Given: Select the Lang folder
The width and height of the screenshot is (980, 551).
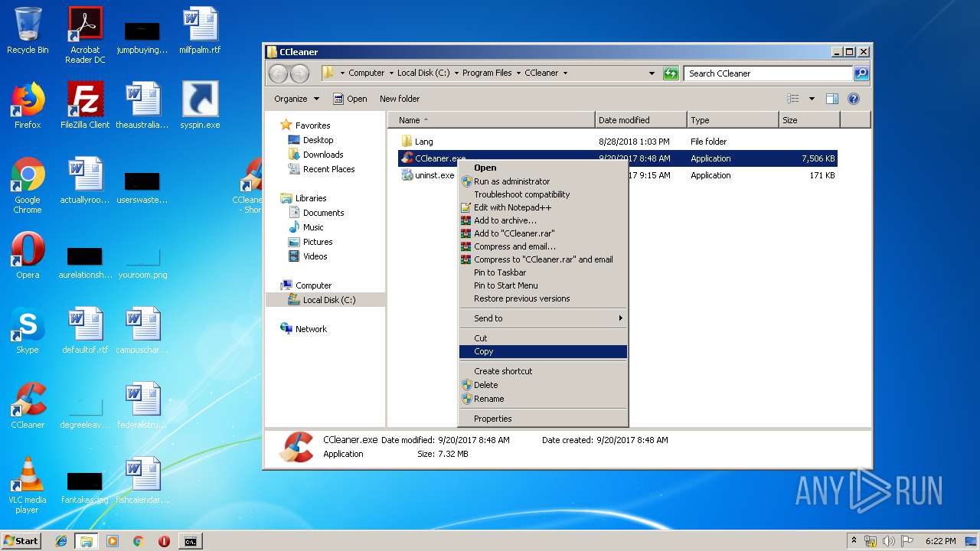Looking at the screenshot, I should tap(417, 142).
